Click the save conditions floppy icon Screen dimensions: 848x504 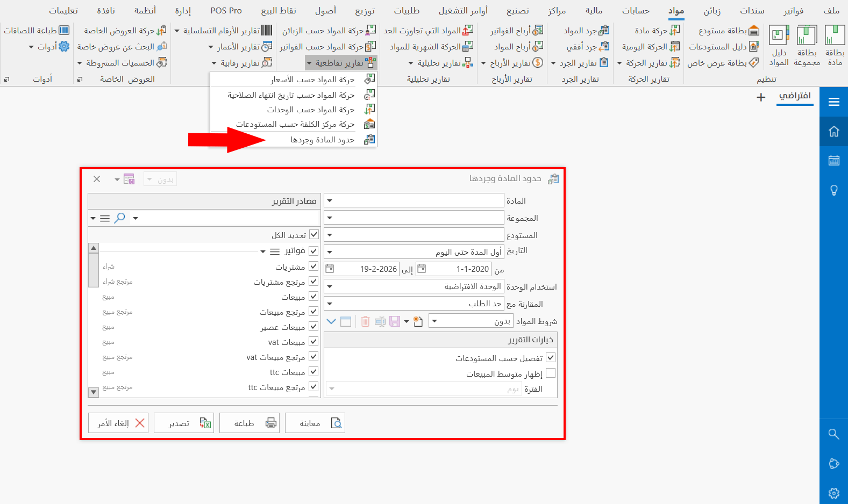395,321
